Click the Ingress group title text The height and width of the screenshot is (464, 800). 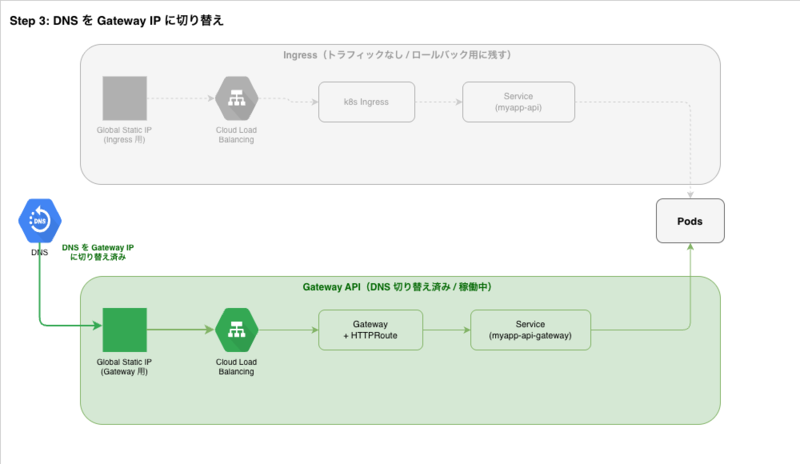(x=397, y=55)
